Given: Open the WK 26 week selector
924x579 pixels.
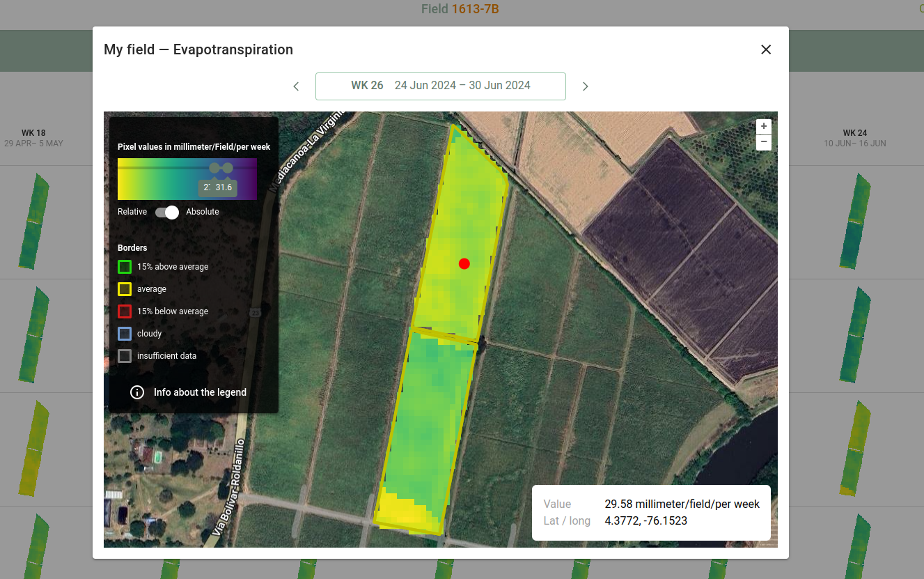Looking at the screenshot, I should (x=440, y=86).
